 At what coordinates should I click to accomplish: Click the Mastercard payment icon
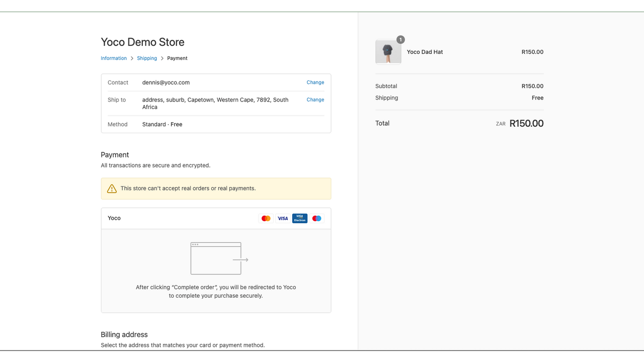[x=266, y=218]
